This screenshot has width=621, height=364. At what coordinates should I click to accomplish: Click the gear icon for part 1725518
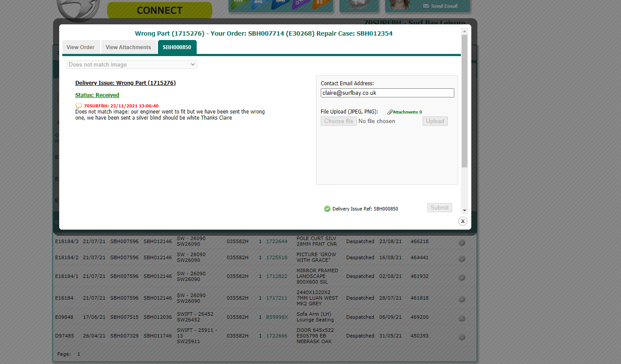pos(462,259)
